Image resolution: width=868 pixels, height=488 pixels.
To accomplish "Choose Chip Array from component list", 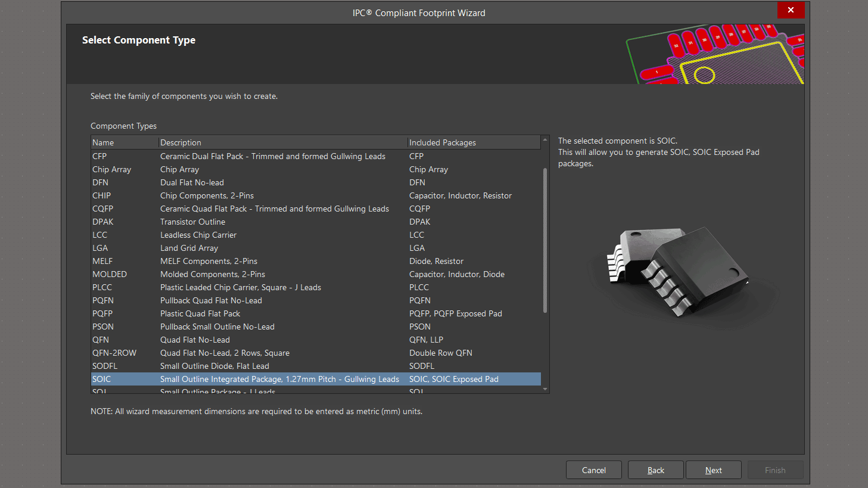I will click(111, 169).
